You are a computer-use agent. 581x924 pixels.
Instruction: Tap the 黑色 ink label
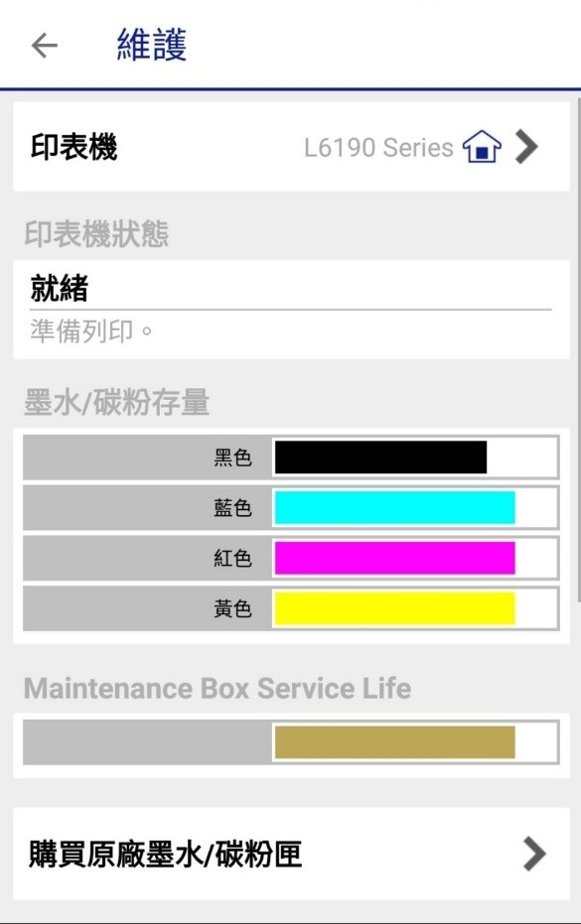[x=233, y=458]
